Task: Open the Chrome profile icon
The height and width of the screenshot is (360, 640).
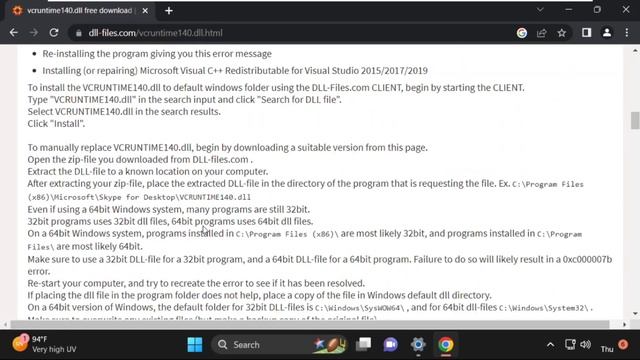Action: 607,33
